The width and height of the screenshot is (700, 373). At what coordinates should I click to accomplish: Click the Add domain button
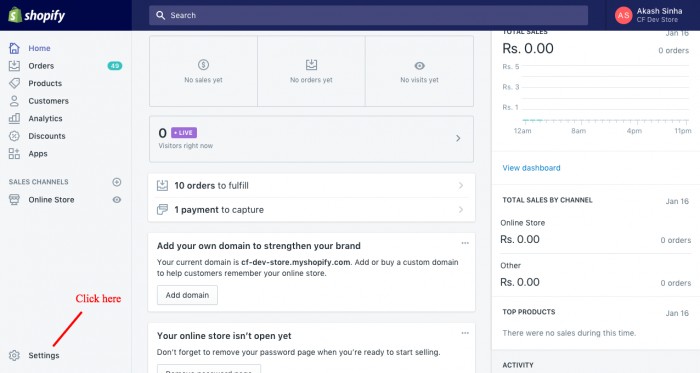point(187,295)
